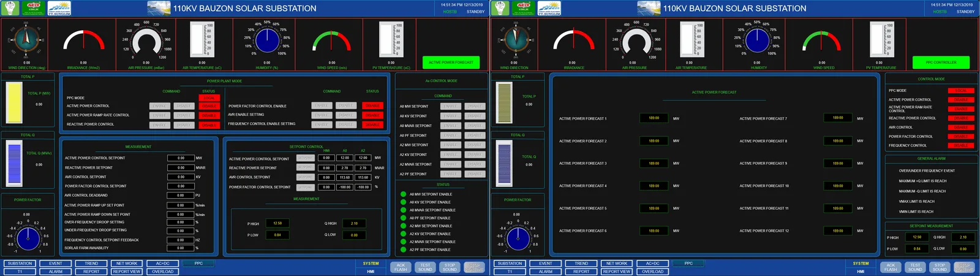Click the A2 MW setpoint enable status LED
This screenshot has height=276, width=980.
tap(404, 226)
